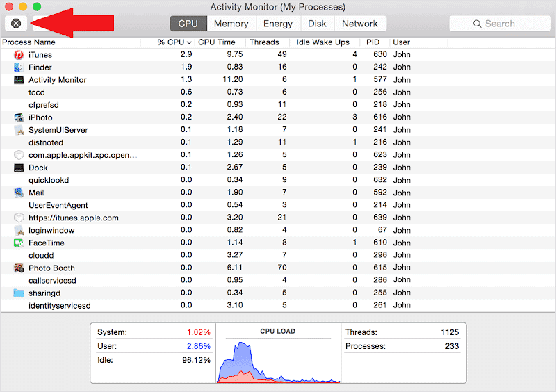Image resolution: width=556 pixels, height=392 pixels.
Task: Select the identityservicesd process name
Action: click(60, 305)
